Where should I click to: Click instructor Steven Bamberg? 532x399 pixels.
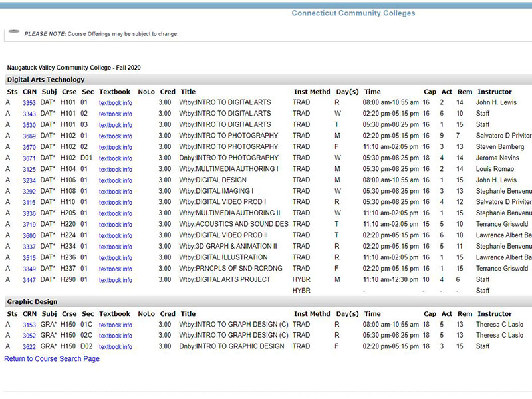[x=500, y=147]
